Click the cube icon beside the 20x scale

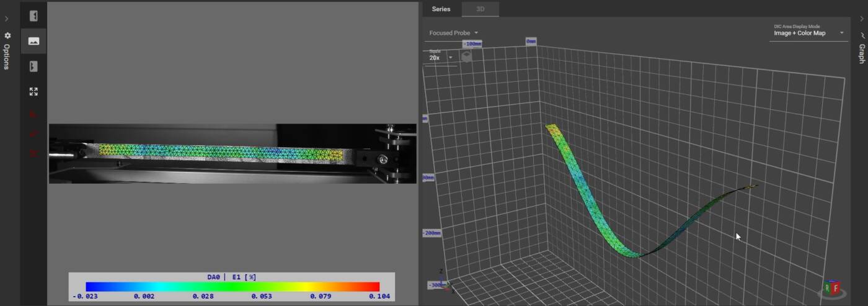pyautogui.click(x=466, y=56)
